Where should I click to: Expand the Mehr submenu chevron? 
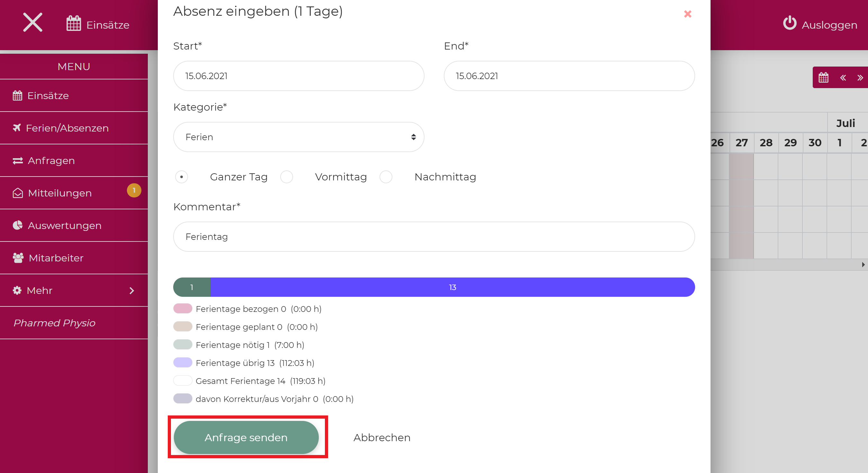[132, 290]
